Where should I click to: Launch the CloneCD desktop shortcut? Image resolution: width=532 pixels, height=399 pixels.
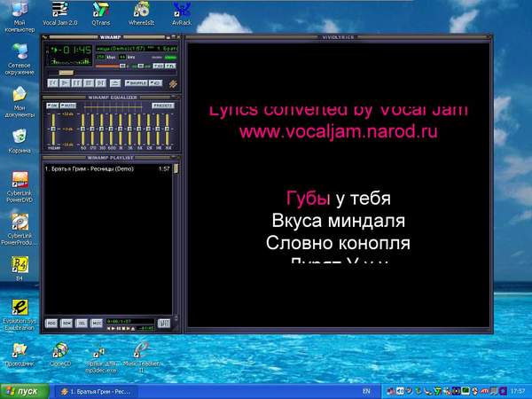tap(60, 355)
